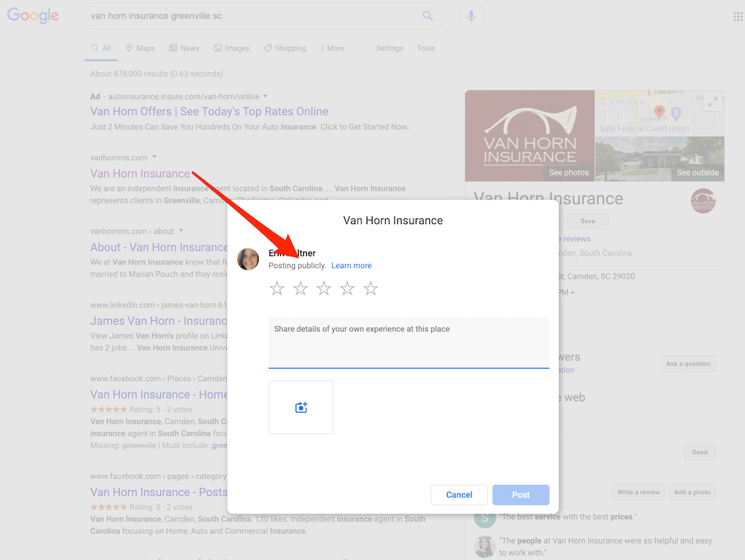Click the 'Add a photo' button in the knowledge panel
745x560 pixels.
[692, 492]
